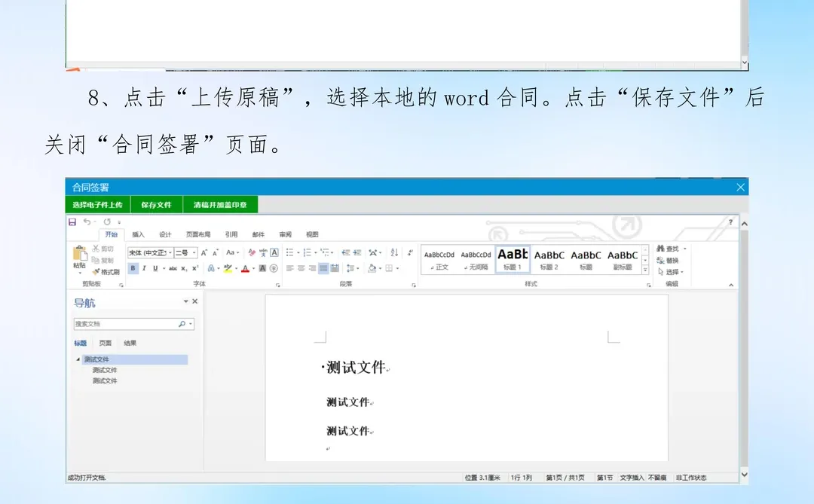Apply text highlight color
This screenshot has height=504, width=814.
click(228, 268)
